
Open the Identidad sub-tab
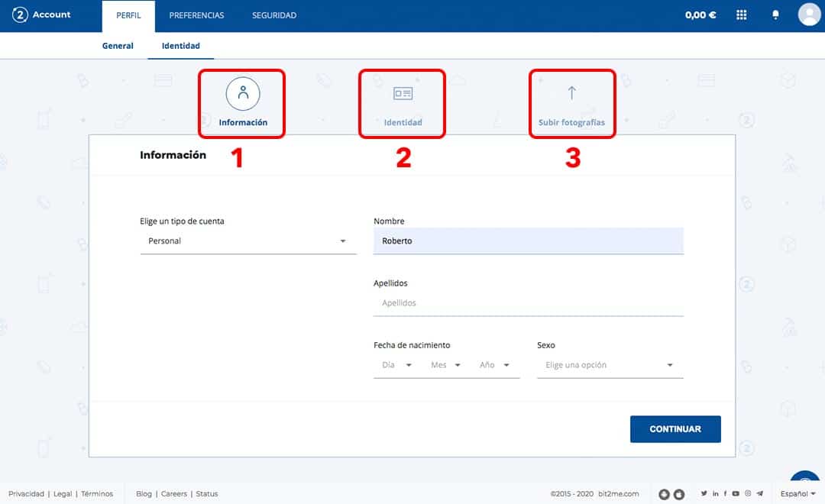(x=180, y=46)
